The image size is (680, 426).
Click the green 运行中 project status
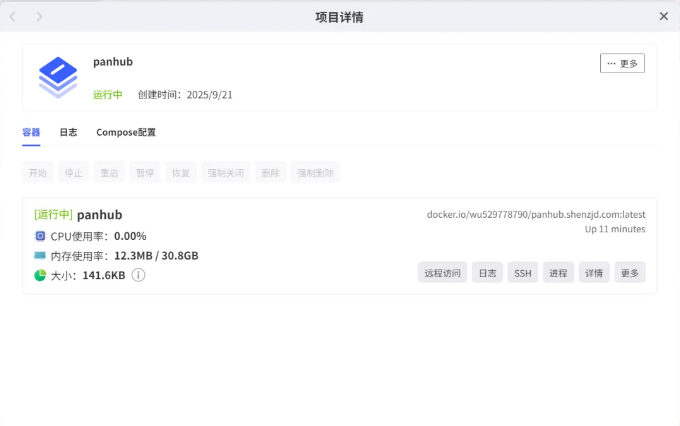tap(108, 95)
